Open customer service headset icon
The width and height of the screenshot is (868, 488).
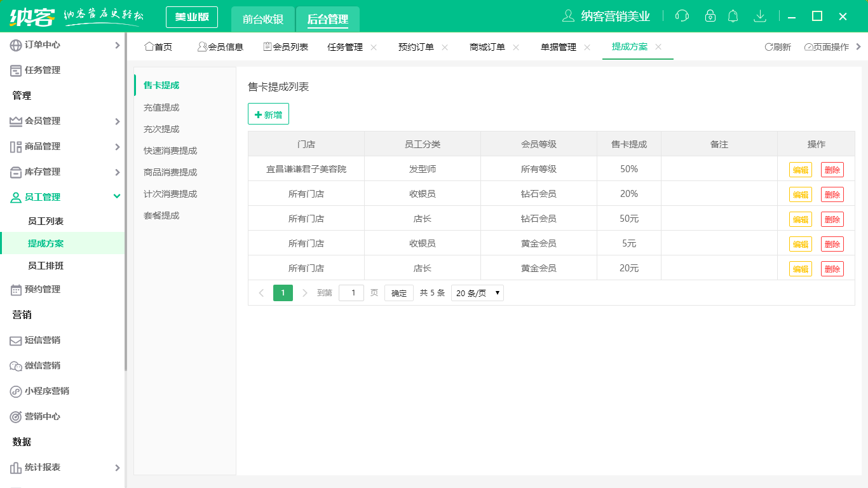point(682,15)
